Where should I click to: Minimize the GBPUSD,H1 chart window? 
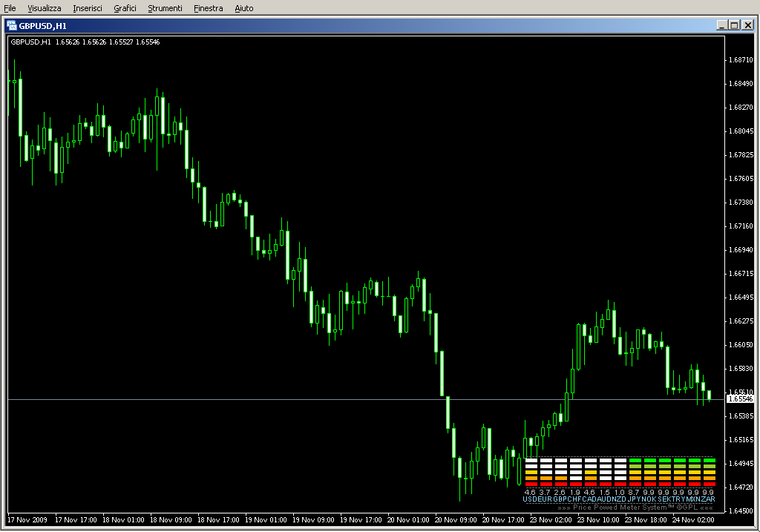pyautogui.click(x=722, y=25)
